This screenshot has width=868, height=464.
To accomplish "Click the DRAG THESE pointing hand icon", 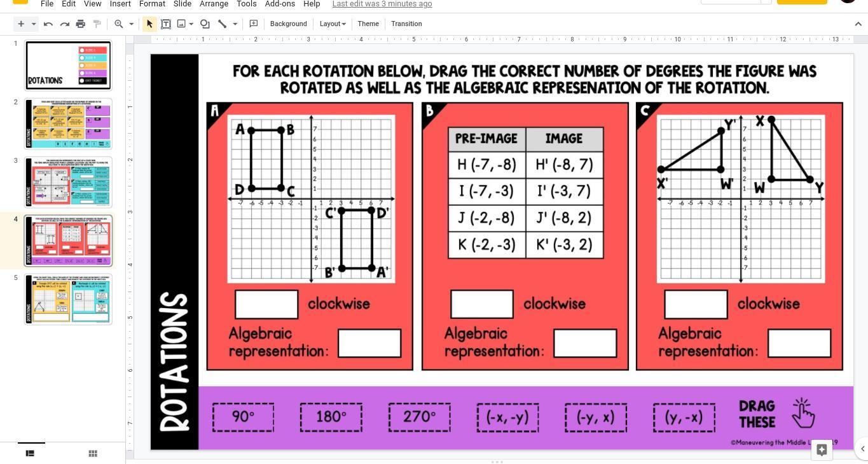I will 803,414.
